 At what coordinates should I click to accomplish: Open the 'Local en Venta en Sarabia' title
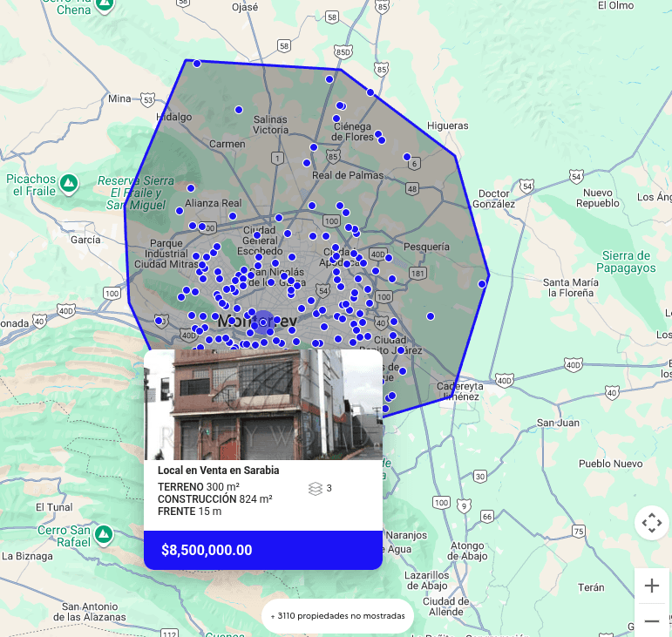(218, 471)
